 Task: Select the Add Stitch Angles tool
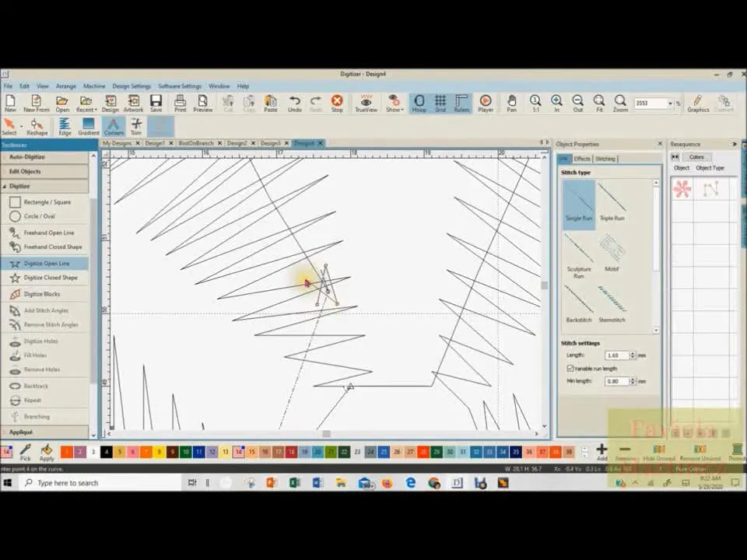pos(47,310)
